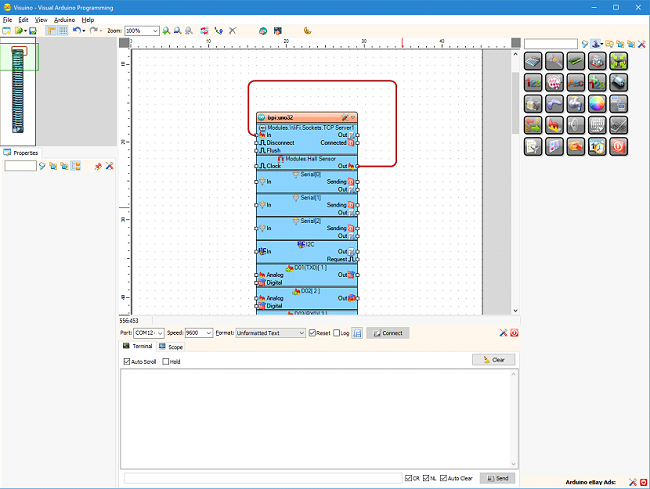Toggle the Reset checkbox
Viewport: 650px width, 489px height.
313,333
